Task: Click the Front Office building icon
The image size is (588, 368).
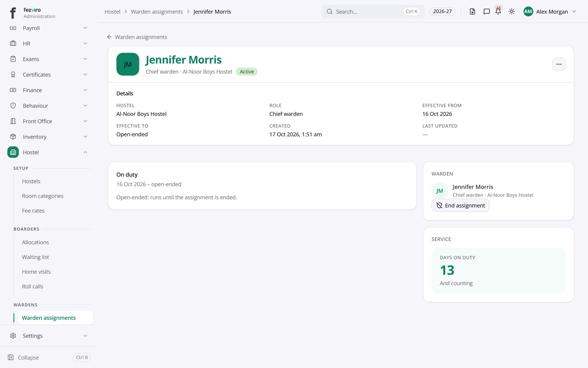Action: (13, 121)
